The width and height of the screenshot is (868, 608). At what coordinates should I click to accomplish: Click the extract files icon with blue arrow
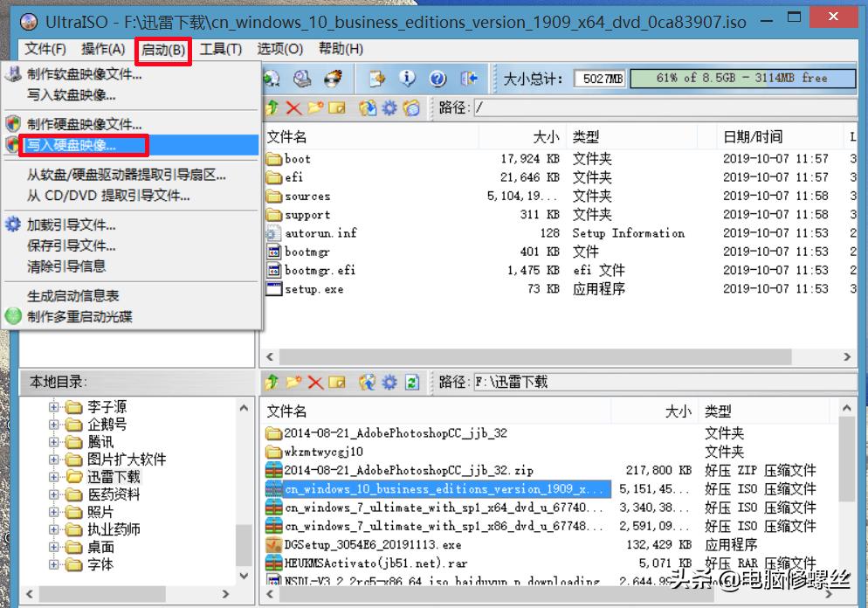(368, 108)
